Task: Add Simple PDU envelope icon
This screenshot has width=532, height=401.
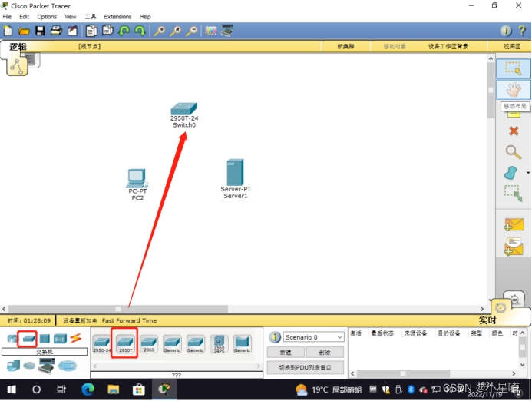Action: (x=514, y=225)
